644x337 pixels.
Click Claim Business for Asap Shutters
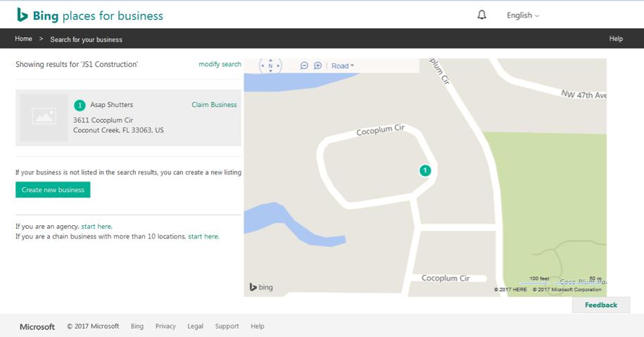[214, 105]
